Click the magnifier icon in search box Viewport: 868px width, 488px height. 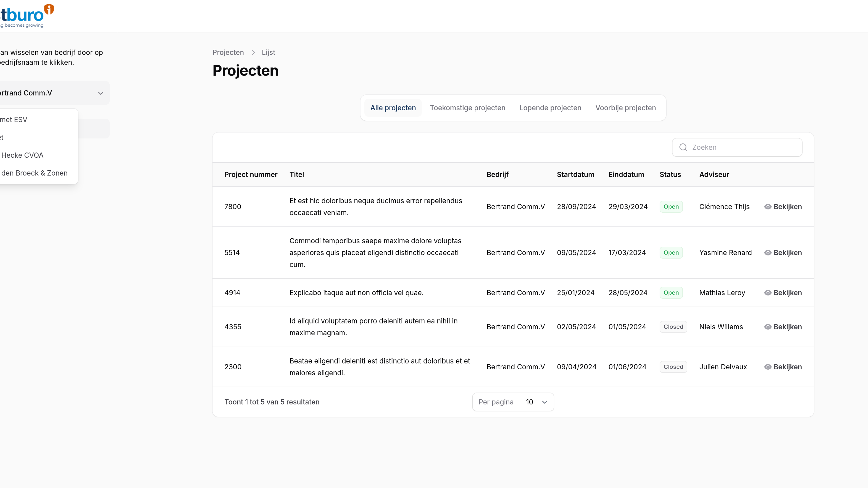click(683, 148)
